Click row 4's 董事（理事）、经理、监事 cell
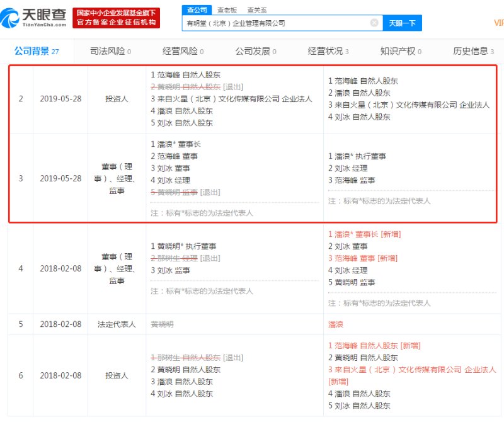 117,268
